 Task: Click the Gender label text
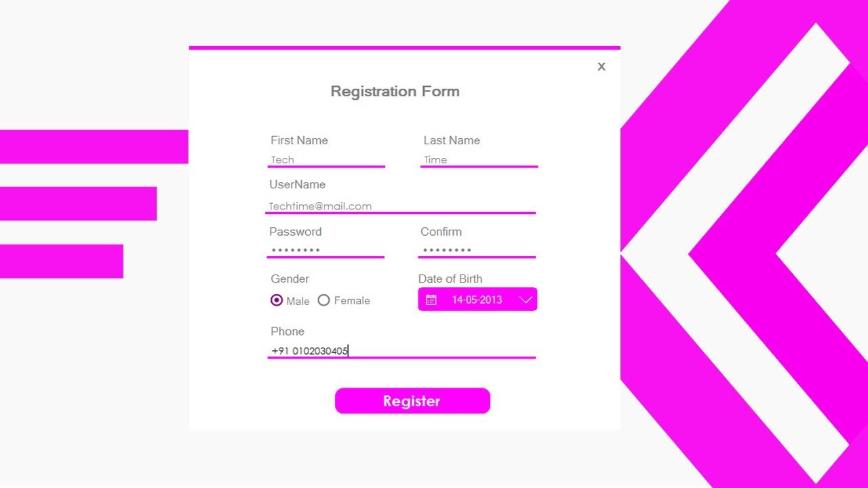[x=290, y=279]
